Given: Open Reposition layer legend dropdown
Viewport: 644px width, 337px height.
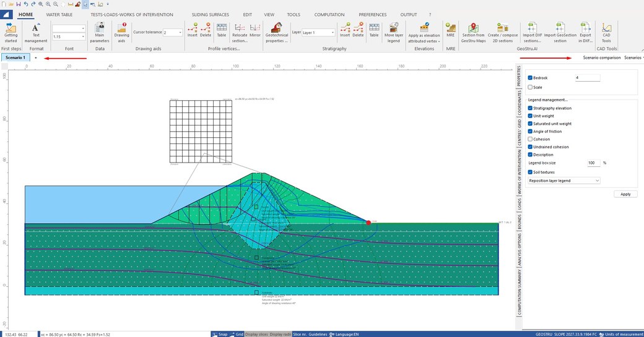Looking at the screenshot, I should coord(563,181).
